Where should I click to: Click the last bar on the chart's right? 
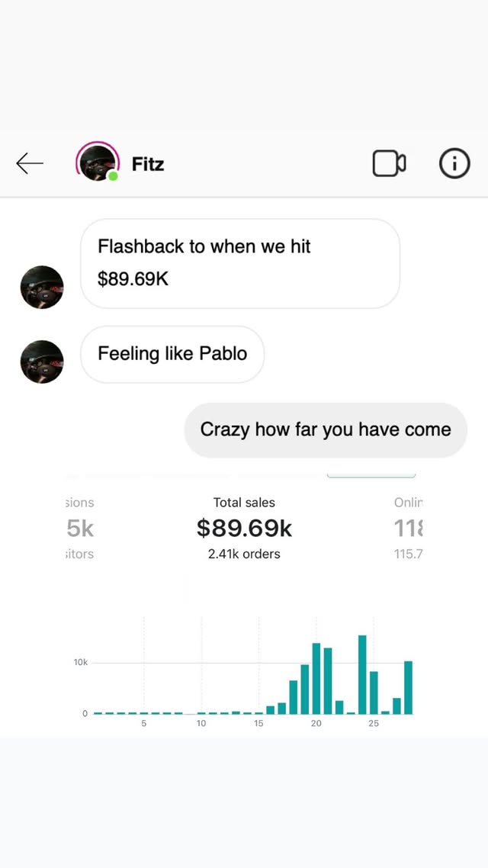tap(408, 687)
